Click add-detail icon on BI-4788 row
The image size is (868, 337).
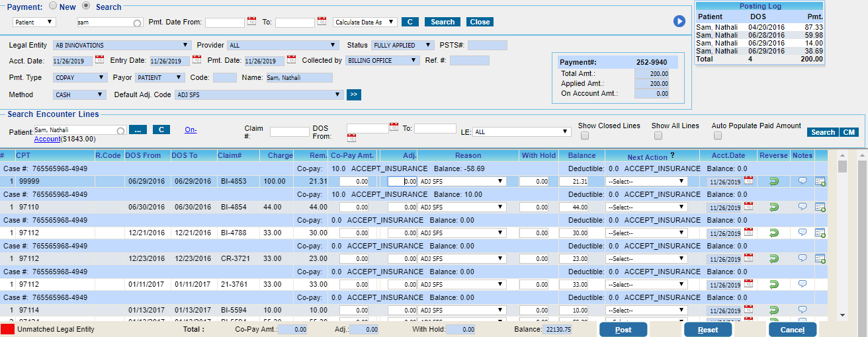click(x=820, y=233)
